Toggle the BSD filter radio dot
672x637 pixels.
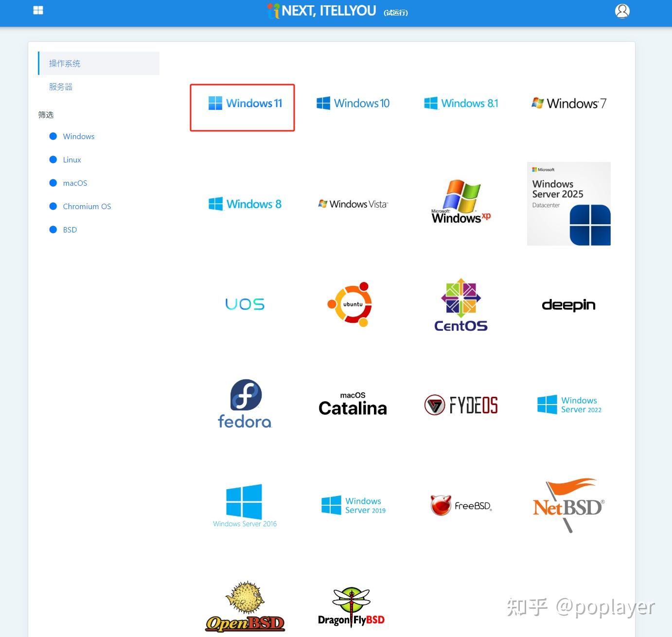point(53,230)
